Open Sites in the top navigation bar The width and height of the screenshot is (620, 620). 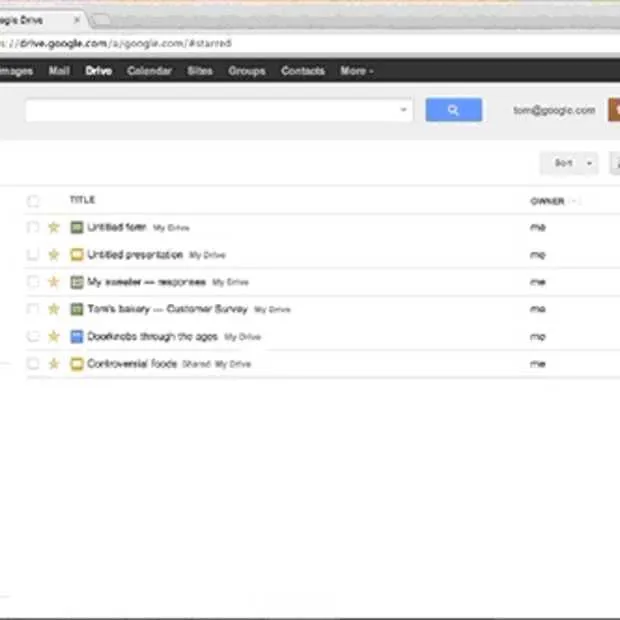(200, 71)
